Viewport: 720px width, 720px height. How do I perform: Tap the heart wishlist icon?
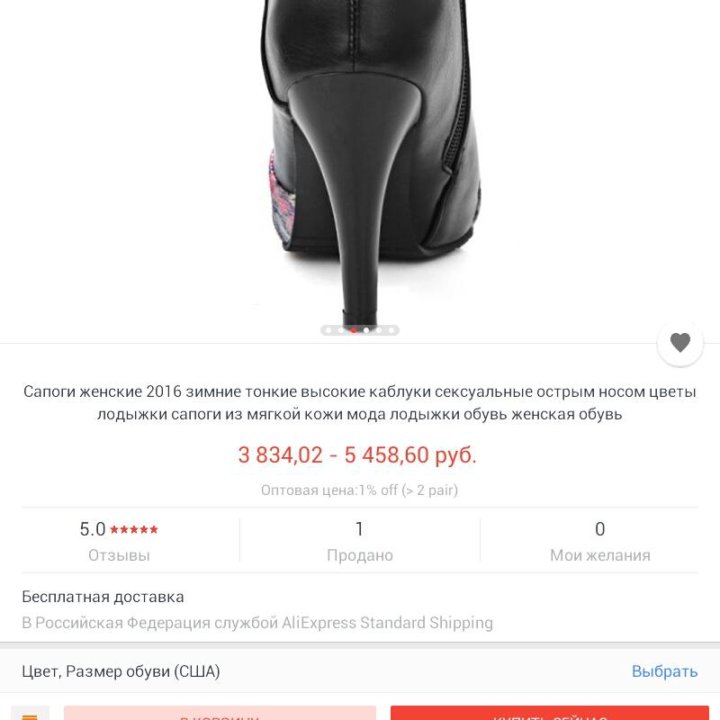pyautogui.click(x=680, y=343)
